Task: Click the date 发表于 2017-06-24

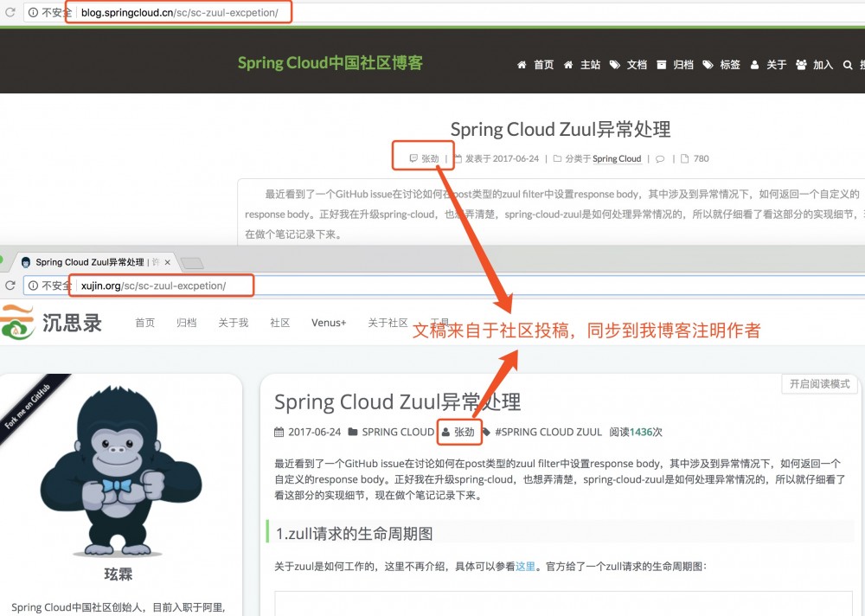Action: click(x=502, y=158)
